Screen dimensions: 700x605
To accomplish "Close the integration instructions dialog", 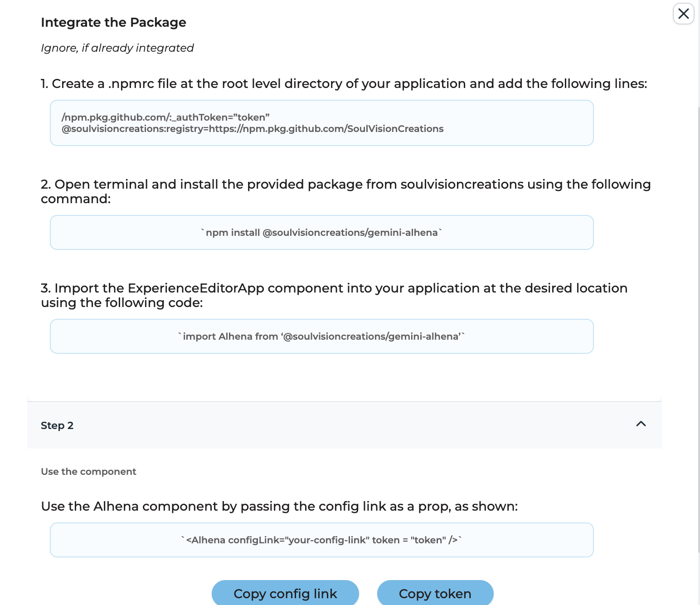I will point(683,14).
